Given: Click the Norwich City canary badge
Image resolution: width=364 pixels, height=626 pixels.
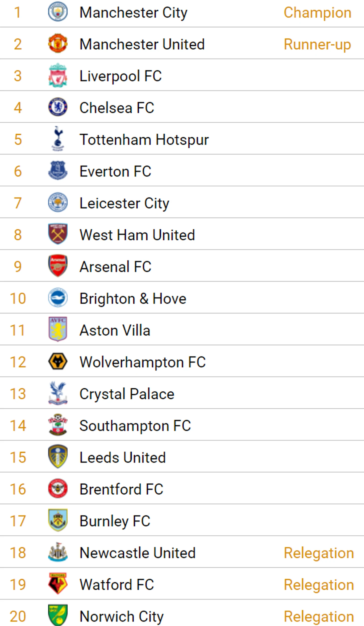Looking at the screenshot, I should [x=58, y=615].
